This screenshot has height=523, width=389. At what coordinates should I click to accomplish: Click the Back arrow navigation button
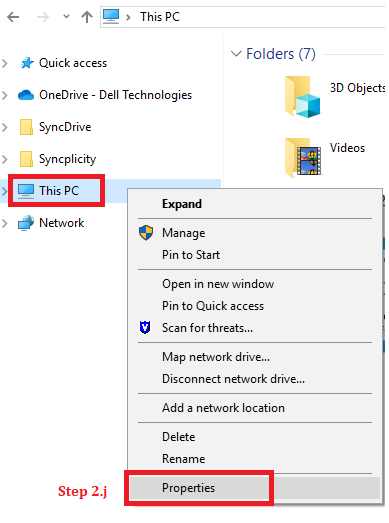click(13, 17)
